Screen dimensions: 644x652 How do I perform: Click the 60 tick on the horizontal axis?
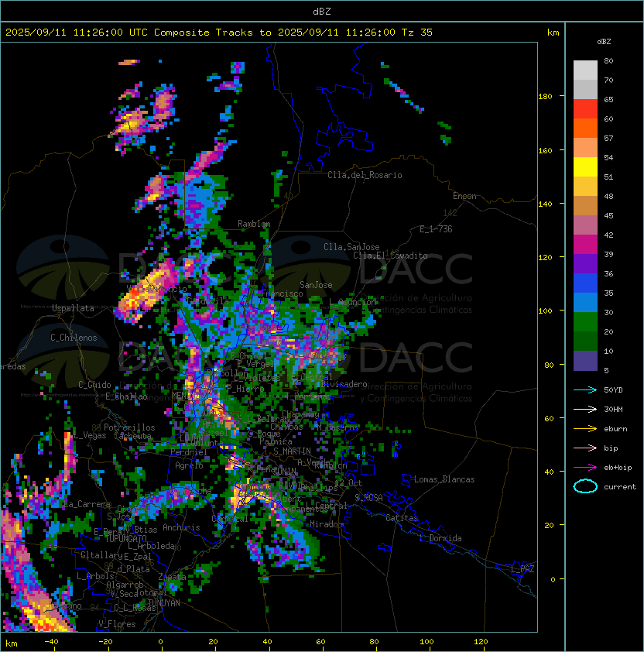coord(320,642)
